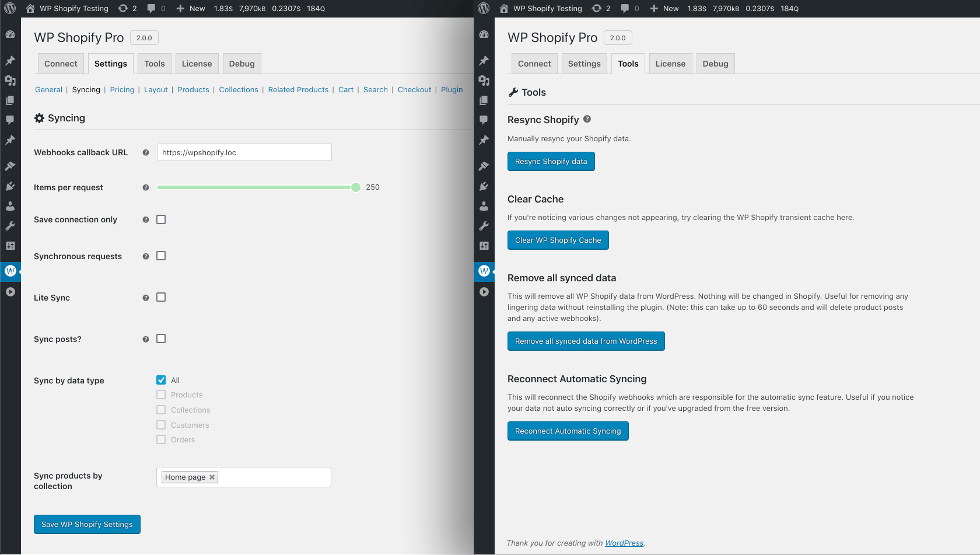Click the update count icon in admin bar

121,8
